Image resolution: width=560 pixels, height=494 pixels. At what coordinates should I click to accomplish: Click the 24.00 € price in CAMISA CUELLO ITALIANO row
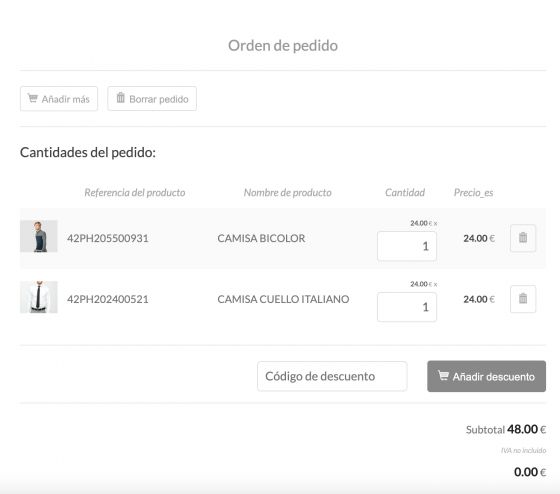(x=479, y=299)
